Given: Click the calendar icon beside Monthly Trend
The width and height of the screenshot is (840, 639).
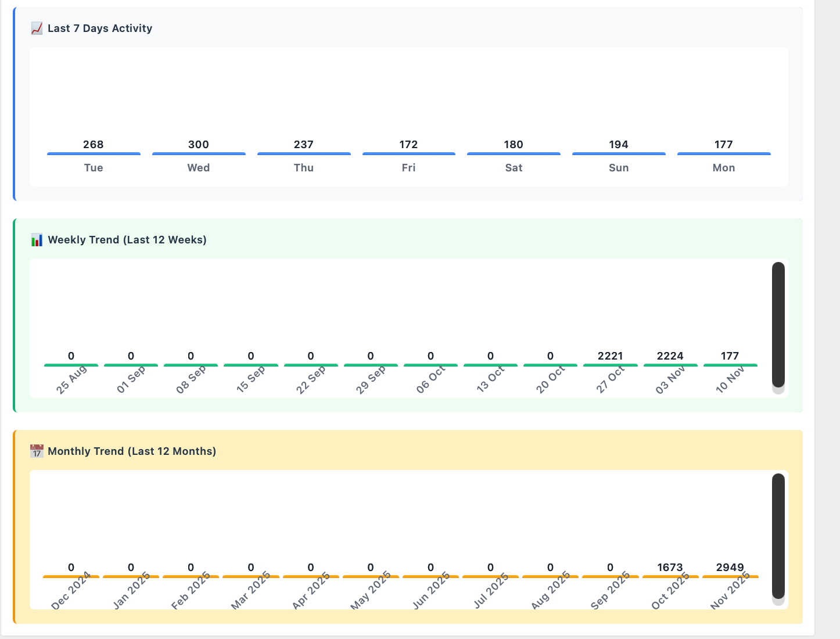Looking at the screenshot, I should [37, 451].
